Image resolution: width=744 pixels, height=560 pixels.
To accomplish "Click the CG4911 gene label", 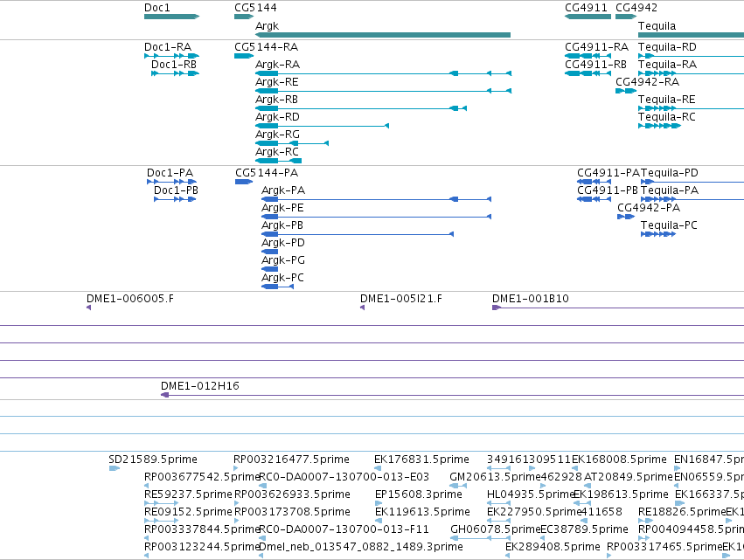I will click(x=586, y=8).
